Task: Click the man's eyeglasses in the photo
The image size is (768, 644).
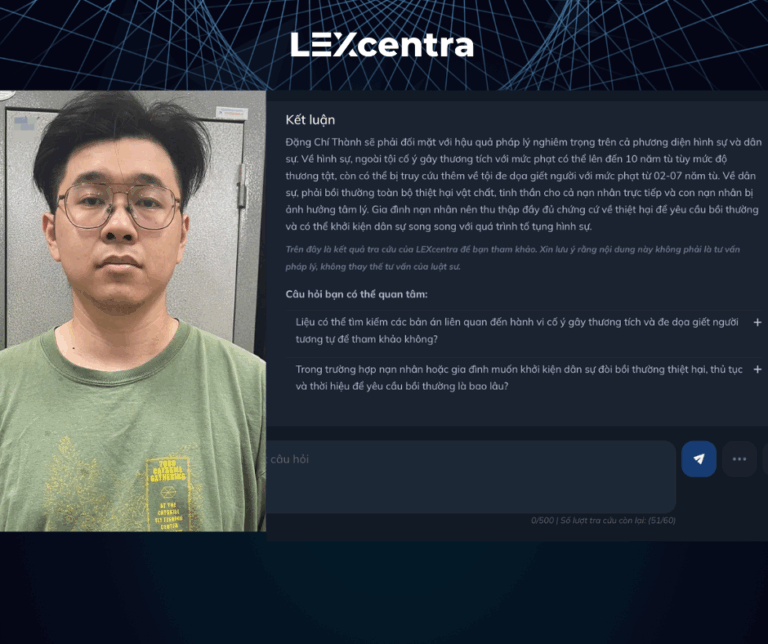Action: point(119,206)
